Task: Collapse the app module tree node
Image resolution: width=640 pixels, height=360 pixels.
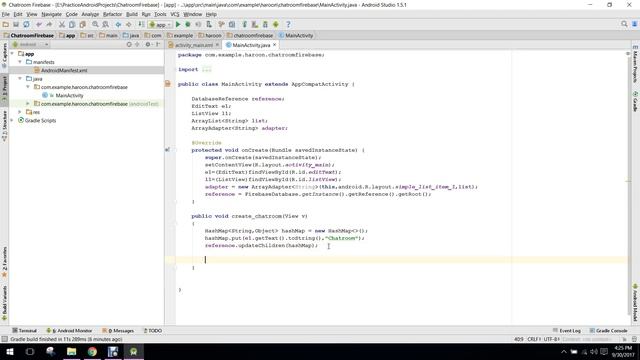Action: [x=12, y=53]
